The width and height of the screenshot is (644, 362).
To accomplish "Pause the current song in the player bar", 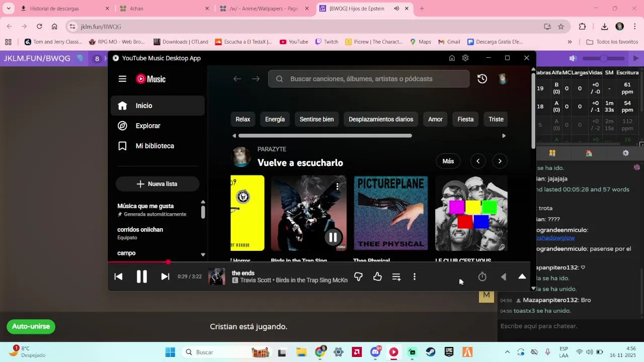I will point(142,277).
